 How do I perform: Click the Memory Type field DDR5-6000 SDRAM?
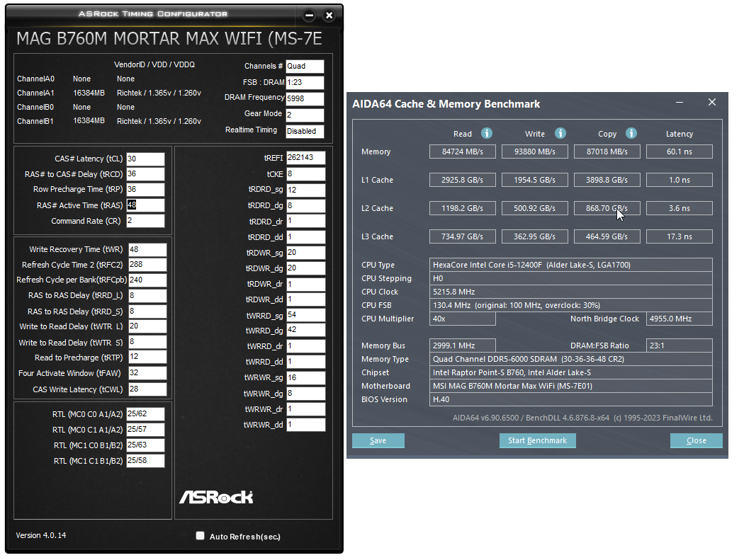click(x=571, y=359)
